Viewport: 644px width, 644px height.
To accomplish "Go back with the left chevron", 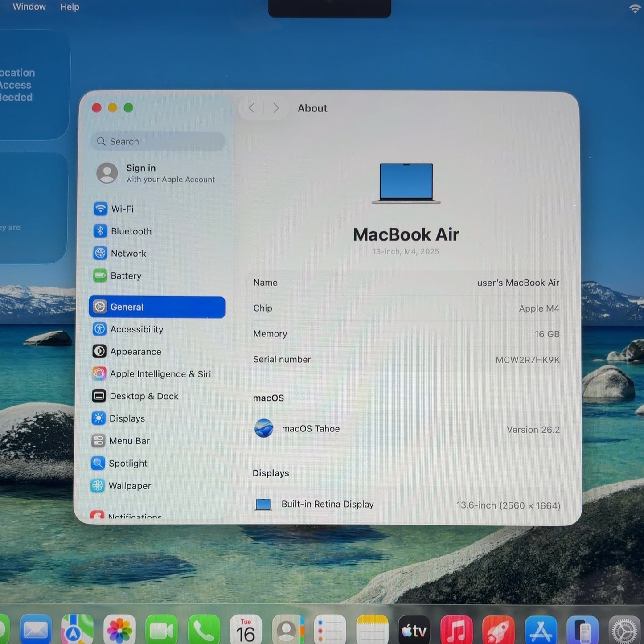I will pos(252,108).
